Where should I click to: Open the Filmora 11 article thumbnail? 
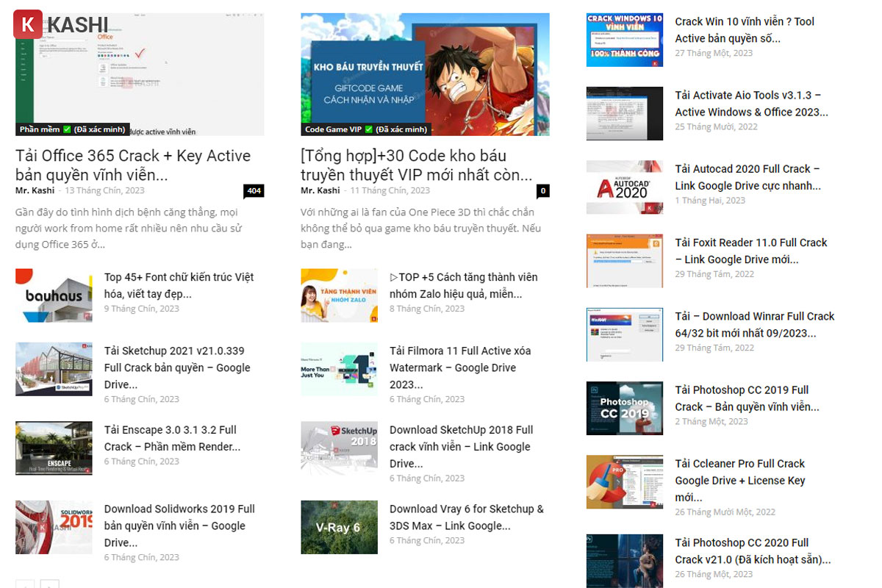tap(339, 369)
